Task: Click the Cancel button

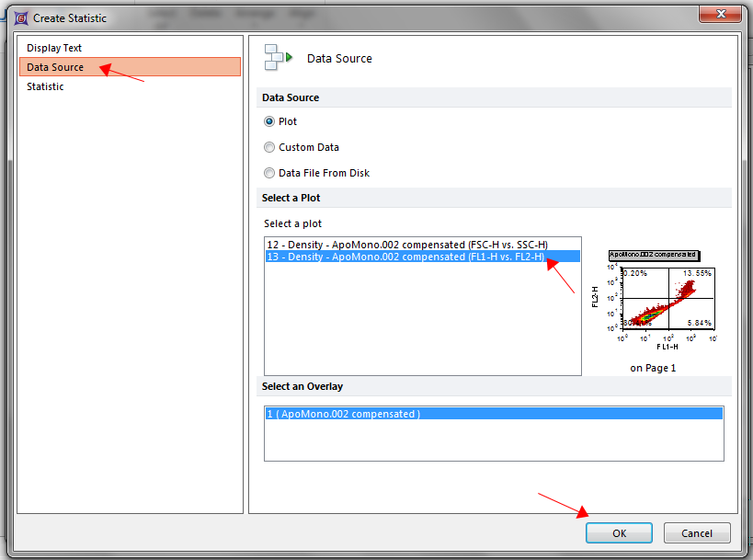Action: click(697, 533)
